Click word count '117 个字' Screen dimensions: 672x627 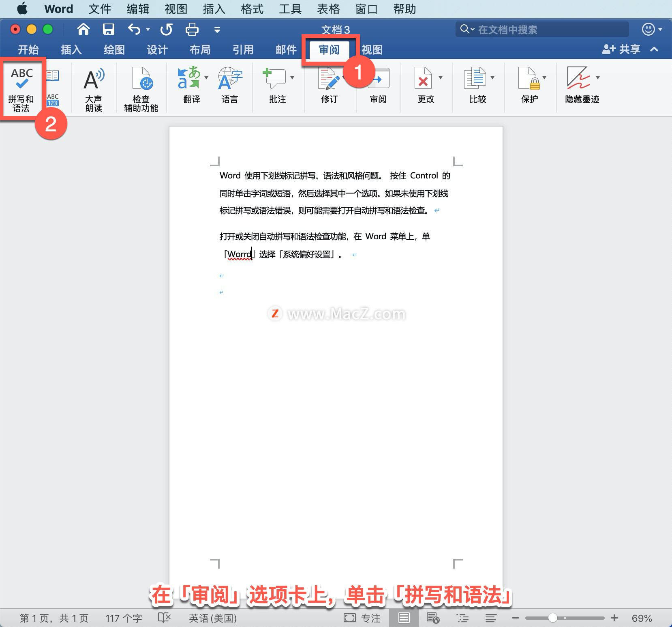pos(124,618)
